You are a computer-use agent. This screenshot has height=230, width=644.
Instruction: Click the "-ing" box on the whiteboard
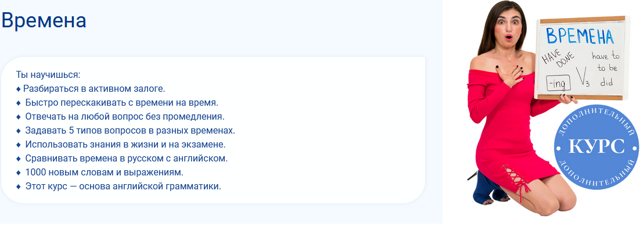[x=558, y=84]
